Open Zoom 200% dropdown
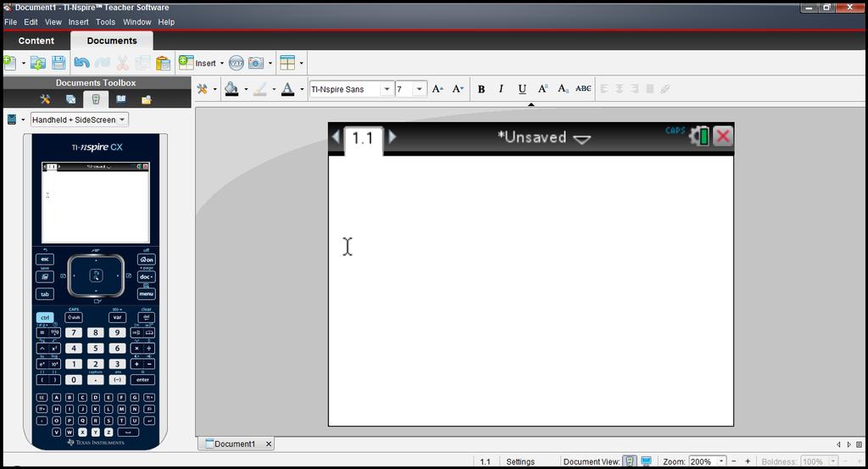 [721, 461]
